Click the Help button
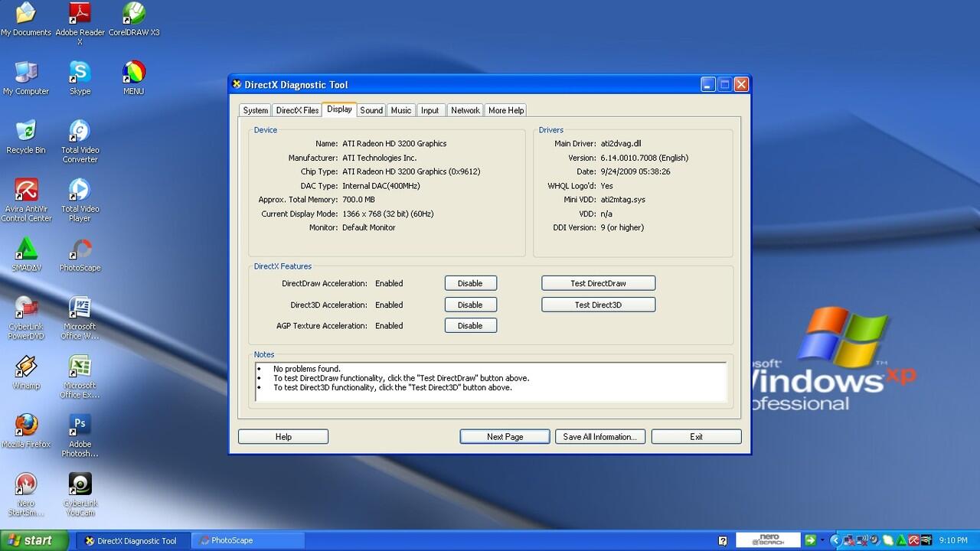The width and height of the screenshot is (980, 551). [x=283, y=436]
